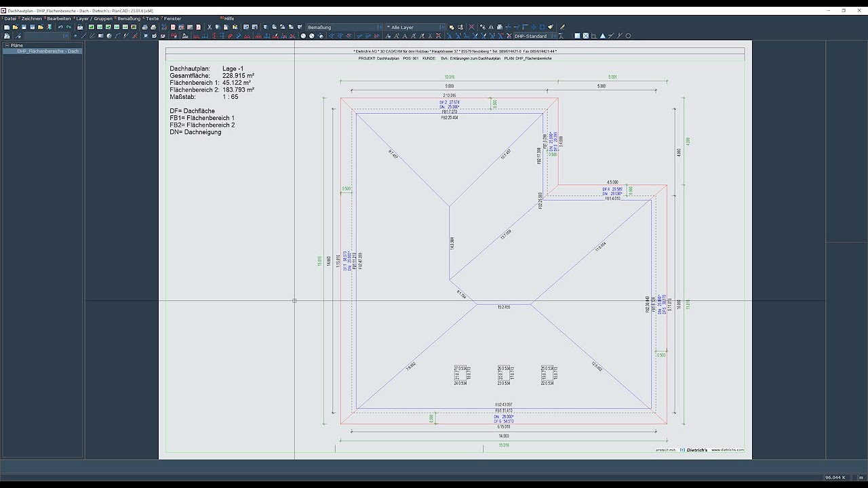Viewport: 868px width, 488px height.
Task: Select the circle drawing tool
Action: (x=109, y=36)
